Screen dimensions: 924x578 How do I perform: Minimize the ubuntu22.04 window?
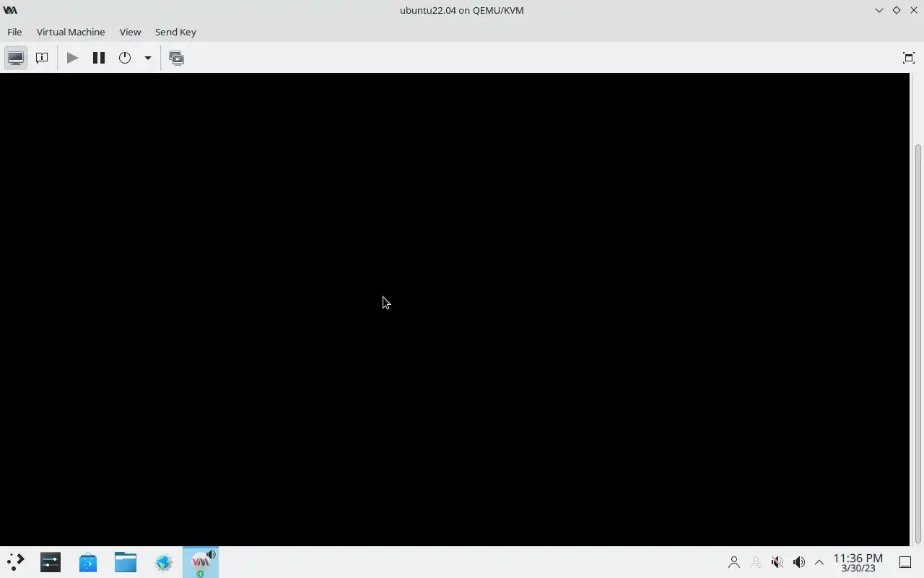coord(879,10)
